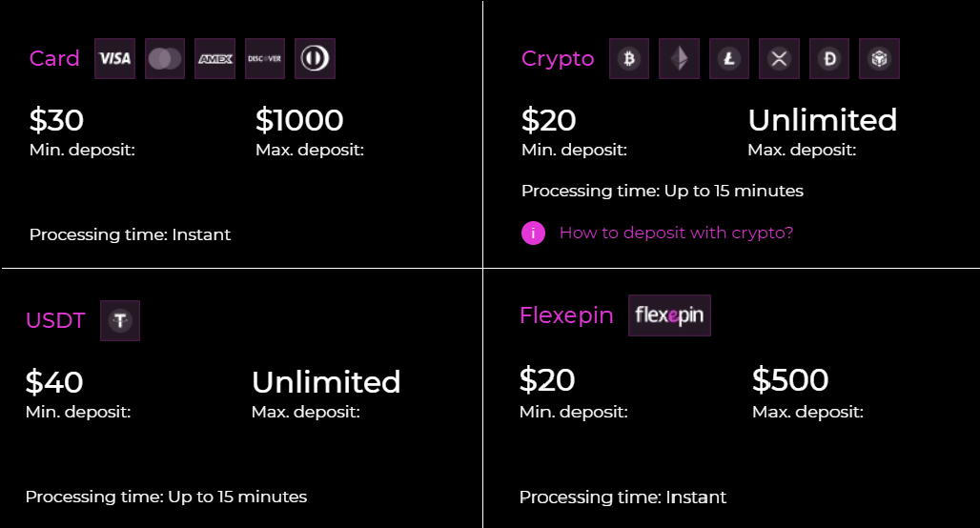Image resolution: width=980 pixels, height=528 pixels.
Task: Select the Flexepin payment method heading
Action: pos(566,315)
